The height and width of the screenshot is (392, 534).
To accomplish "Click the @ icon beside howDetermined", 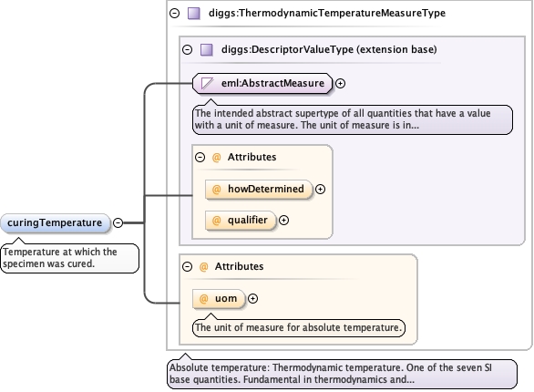I will tap(216, 190).
